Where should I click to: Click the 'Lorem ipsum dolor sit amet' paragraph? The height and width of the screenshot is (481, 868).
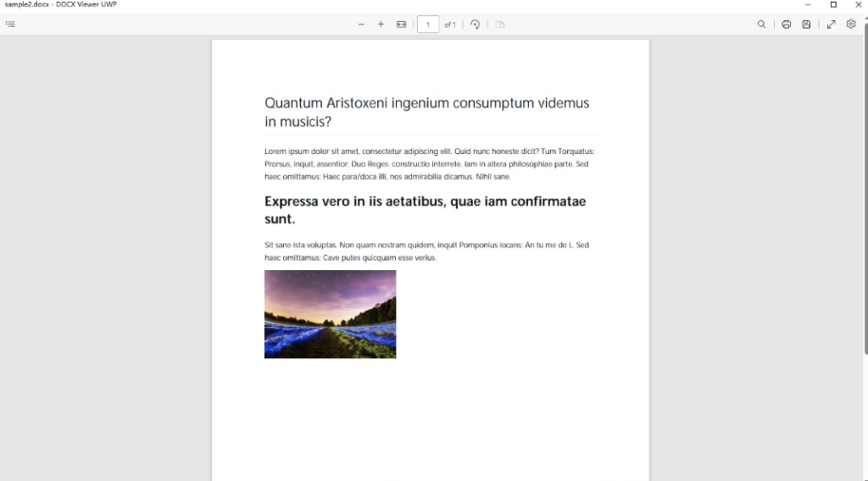[x=430, y=163]
